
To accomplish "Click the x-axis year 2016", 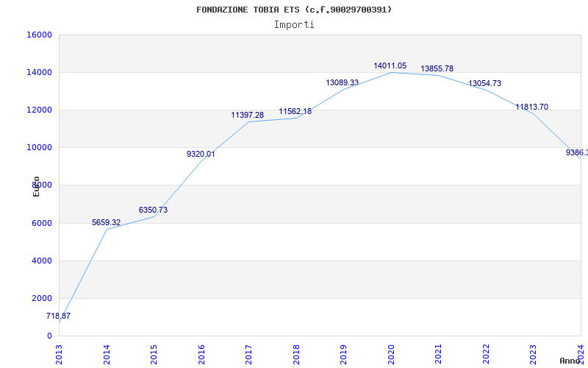I will click(201, 354).
